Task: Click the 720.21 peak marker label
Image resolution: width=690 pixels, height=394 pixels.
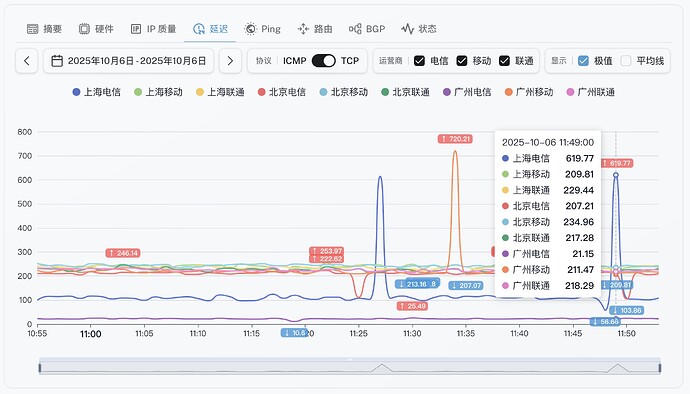Action: pyautogui.click(x=455, y=139)
